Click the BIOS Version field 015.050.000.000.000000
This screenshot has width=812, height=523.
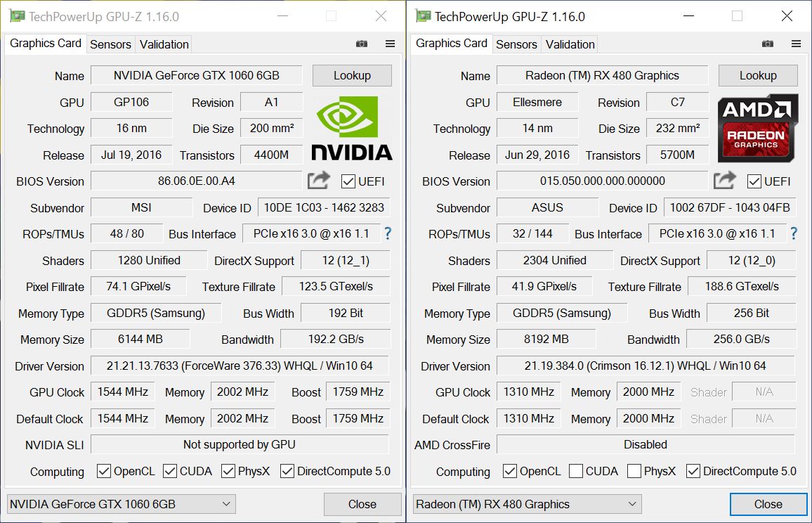[602, 181]
